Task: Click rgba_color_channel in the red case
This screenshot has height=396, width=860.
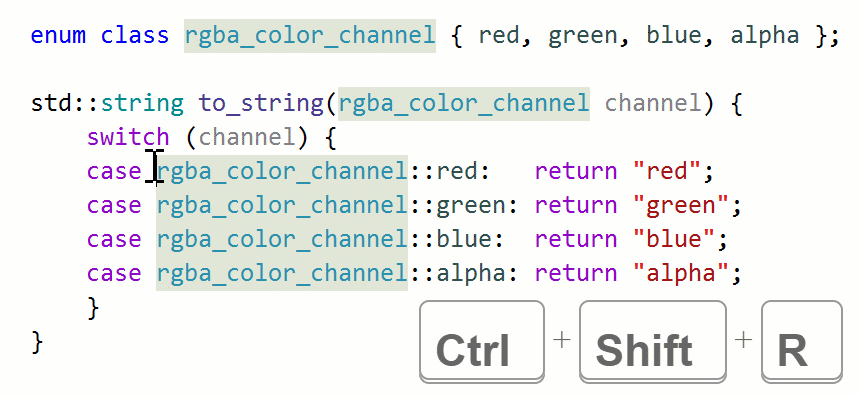Action: (x=282, y=171)
